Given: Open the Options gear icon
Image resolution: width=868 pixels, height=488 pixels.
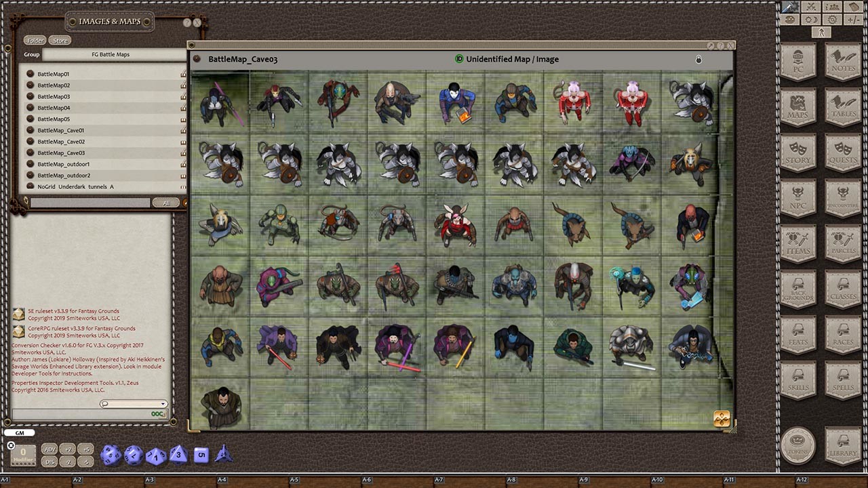Looking at the screenshot, I should tap(832, 19).
